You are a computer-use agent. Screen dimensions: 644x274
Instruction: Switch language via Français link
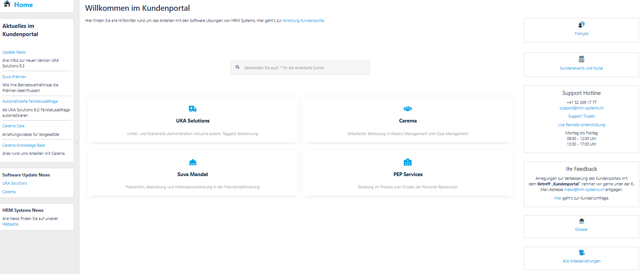point(582,34)
